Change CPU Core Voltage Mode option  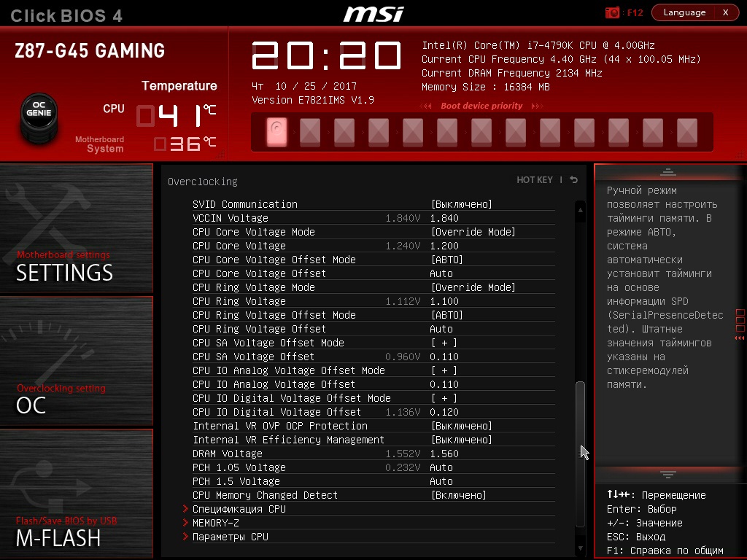(473, 232)
